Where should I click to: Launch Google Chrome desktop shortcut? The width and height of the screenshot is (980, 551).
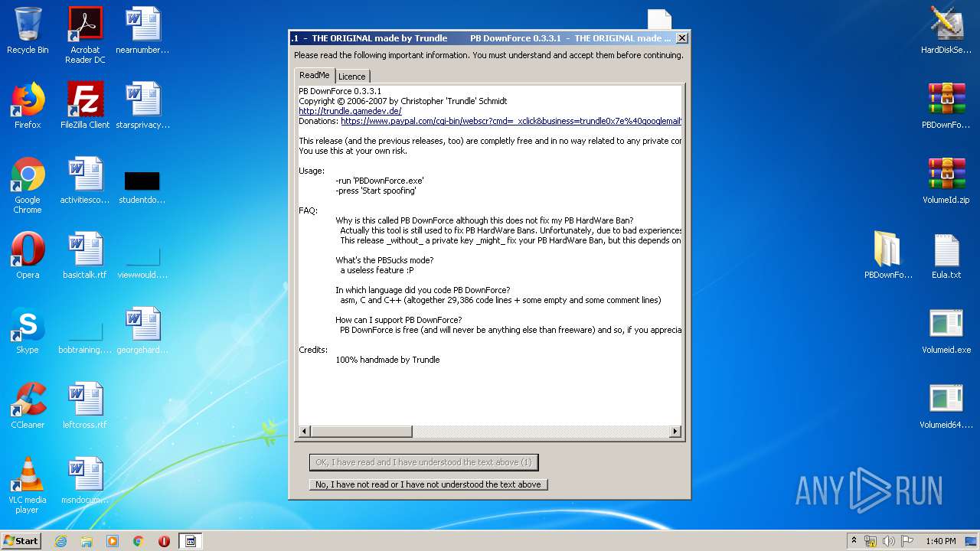tap(28, 185)
